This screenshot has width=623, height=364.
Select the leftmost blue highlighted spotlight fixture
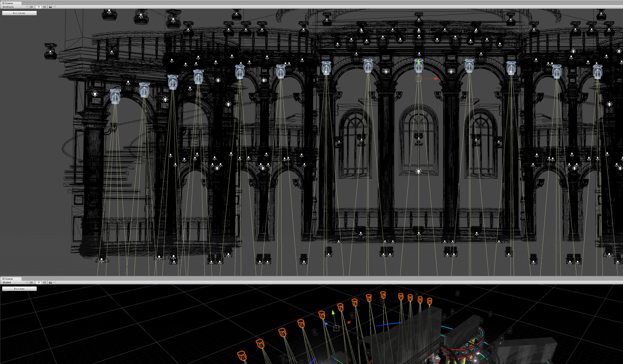point(115,97)
